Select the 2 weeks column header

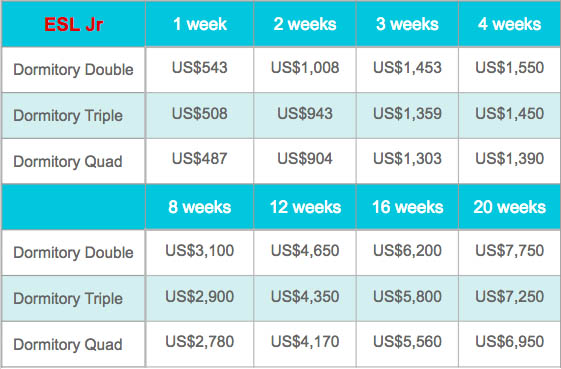(x=305, y=24)
